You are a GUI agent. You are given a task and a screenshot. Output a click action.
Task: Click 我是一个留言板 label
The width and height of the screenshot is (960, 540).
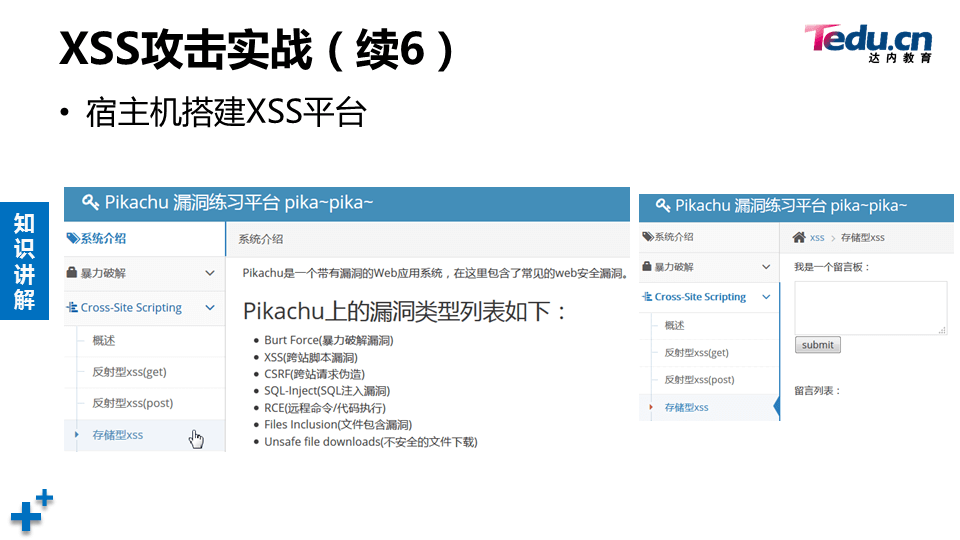click(x=832, y=267)
